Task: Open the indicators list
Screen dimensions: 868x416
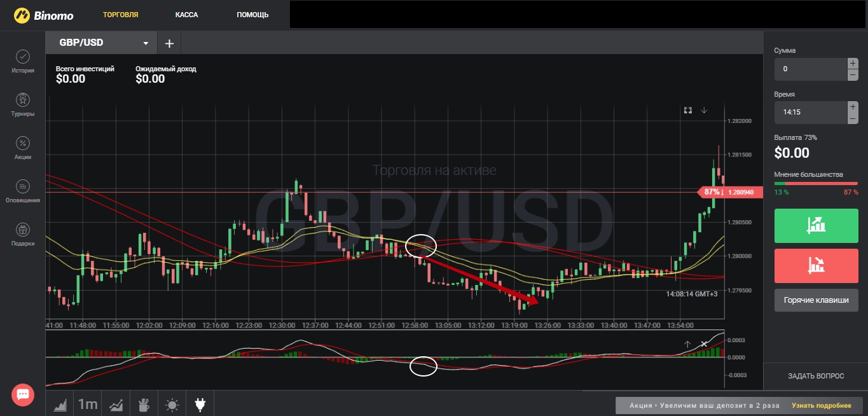Action: (116, 404)
